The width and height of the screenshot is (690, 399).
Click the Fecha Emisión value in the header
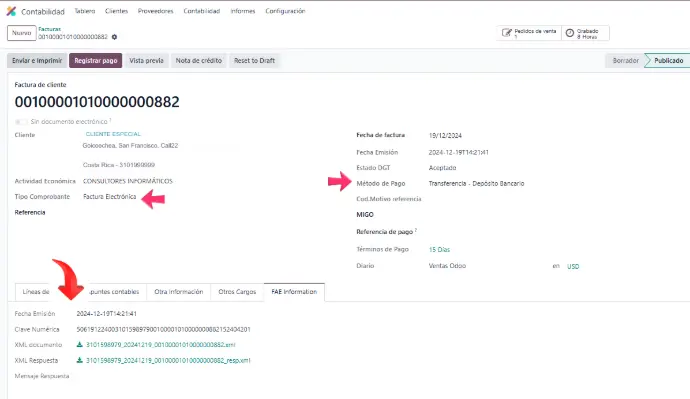459,152
